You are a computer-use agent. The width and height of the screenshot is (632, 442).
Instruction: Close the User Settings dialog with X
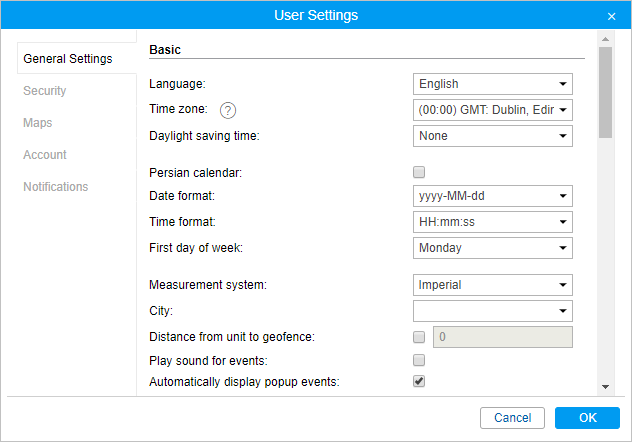tap(611, 16)
